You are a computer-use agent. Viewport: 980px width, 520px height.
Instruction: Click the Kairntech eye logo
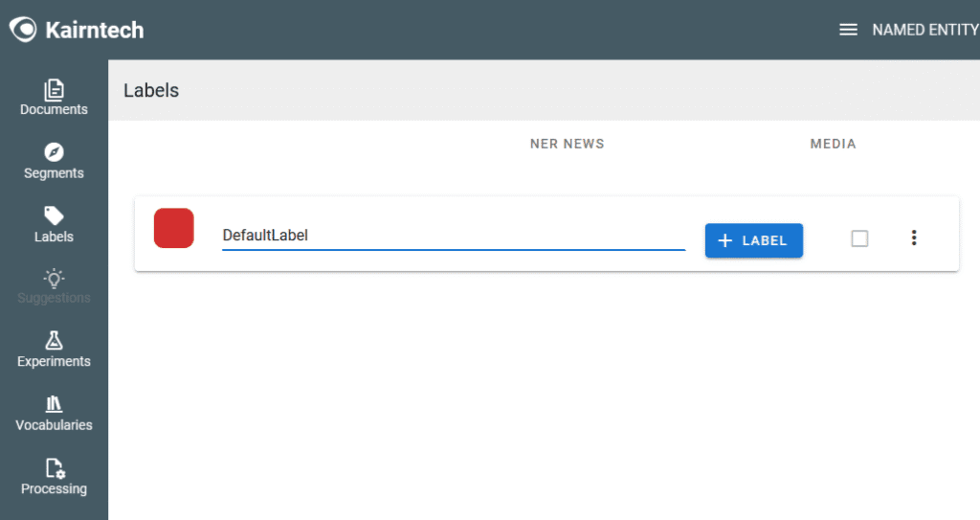pyautogui.click(x=23, y=30)
